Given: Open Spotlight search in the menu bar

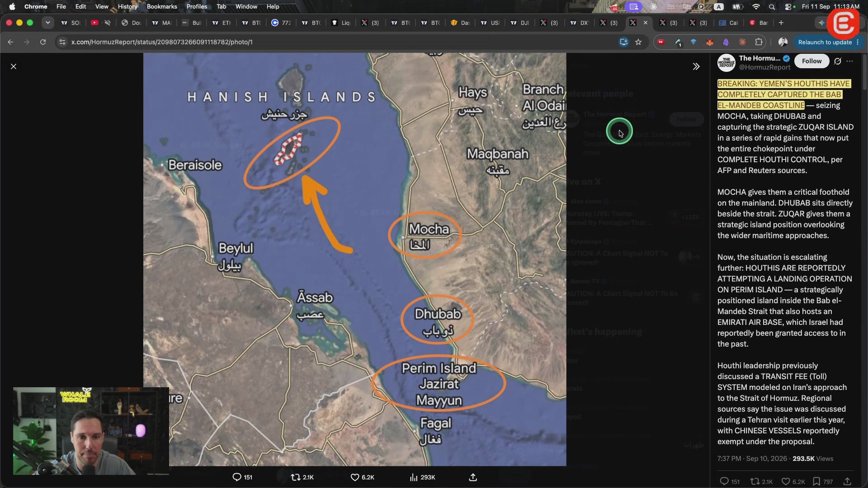Looking at the screenshot, I should click(x=772, y=6).
